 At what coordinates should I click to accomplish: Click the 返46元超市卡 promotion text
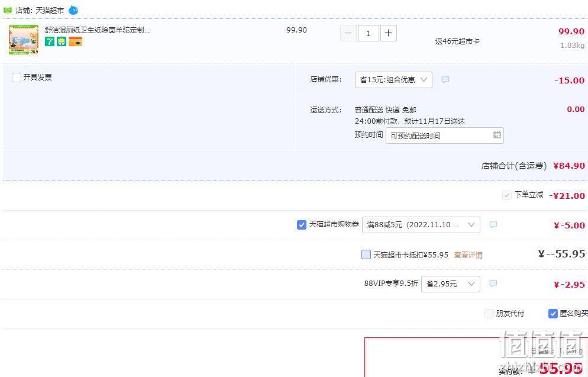457,41
